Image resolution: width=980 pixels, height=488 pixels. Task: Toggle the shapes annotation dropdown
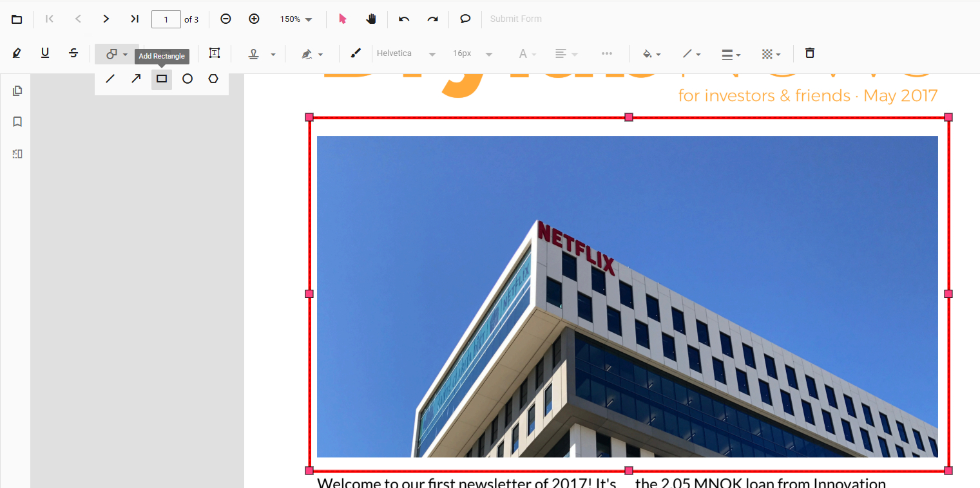(x=117, y=54)
